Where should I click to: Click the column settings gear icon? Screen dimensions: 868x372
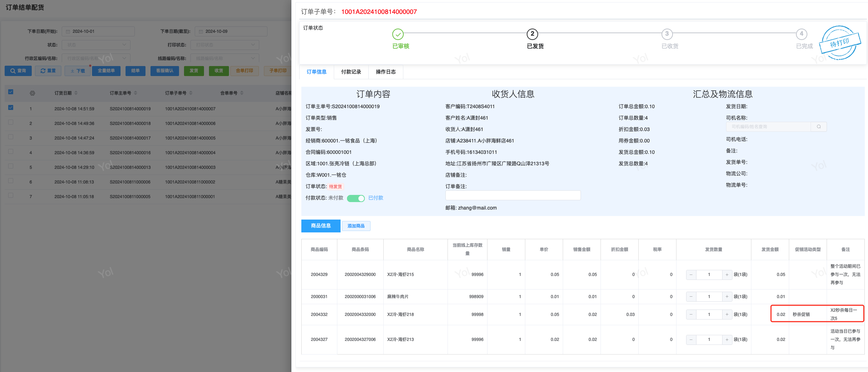(x=32, y=93)
